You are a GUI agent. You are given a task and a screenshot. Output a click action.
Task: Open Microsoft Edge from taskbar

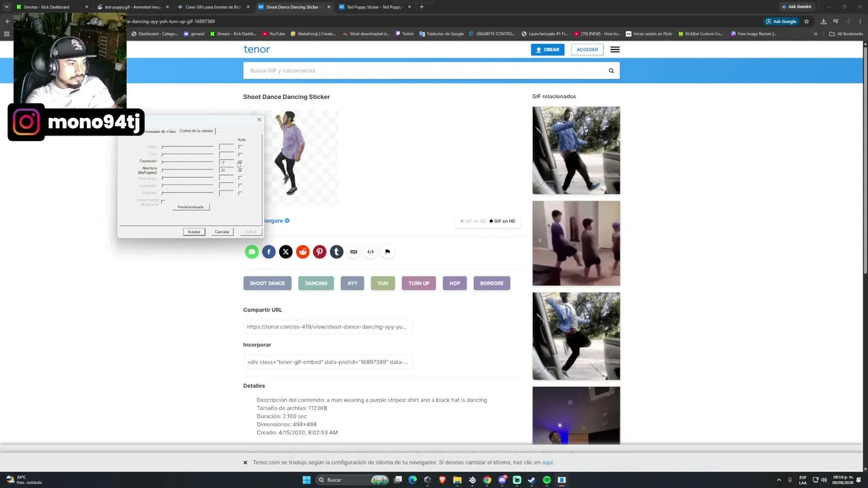[413, 480]
